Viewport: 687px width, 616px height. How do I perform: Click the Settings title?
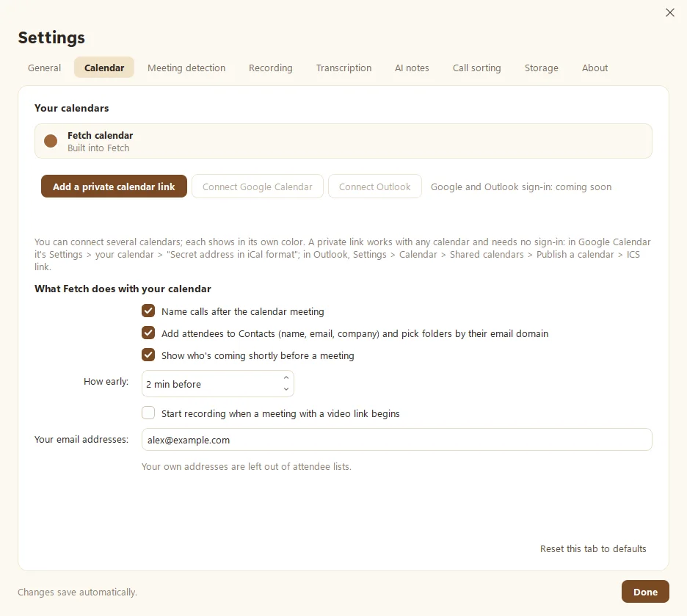(x=51, y=37)
